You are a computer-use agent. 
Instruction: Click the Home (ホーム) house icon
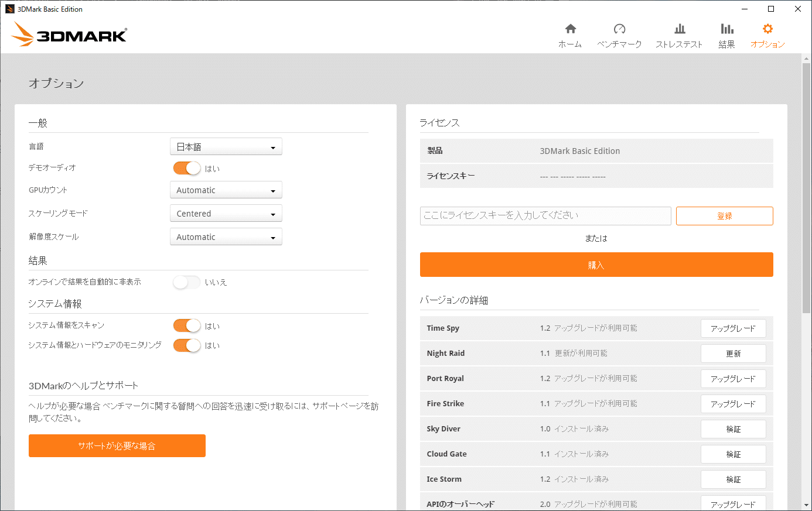click(570, 29)
